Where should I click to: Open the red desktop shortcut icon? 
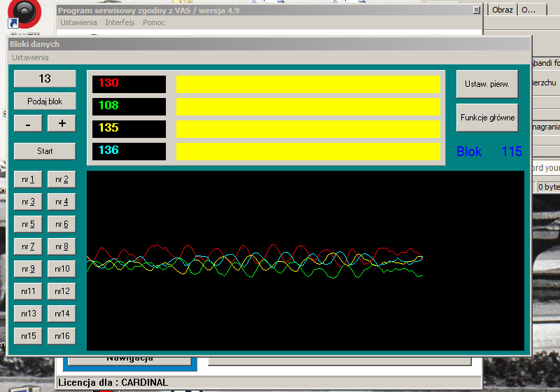click(x=25, y=12)
